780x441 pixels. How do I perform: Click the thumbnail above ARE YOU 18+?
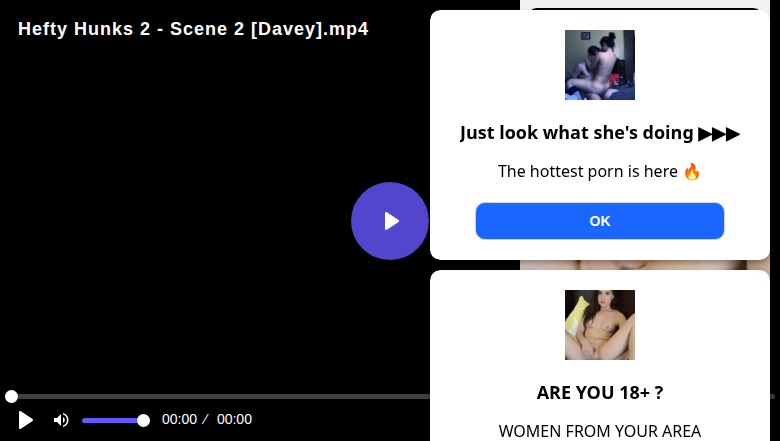click(x=599, y=325)
